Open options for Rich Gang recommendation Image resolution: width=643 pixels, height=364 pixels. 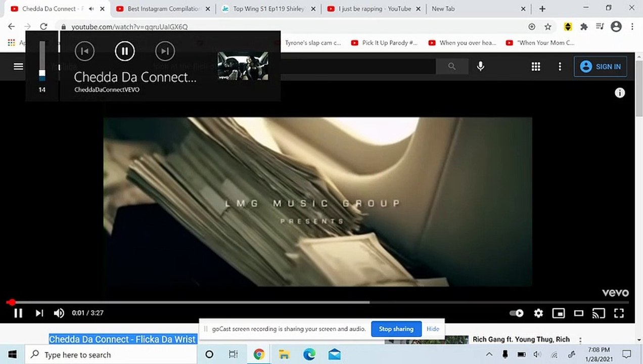tap(580, 341)
